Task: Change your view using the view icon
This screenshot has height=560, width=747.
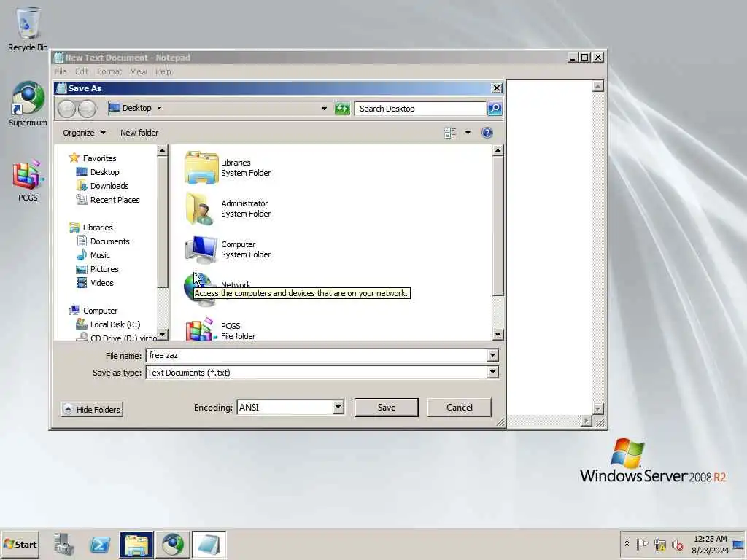Action: click(x=450, y=133)
